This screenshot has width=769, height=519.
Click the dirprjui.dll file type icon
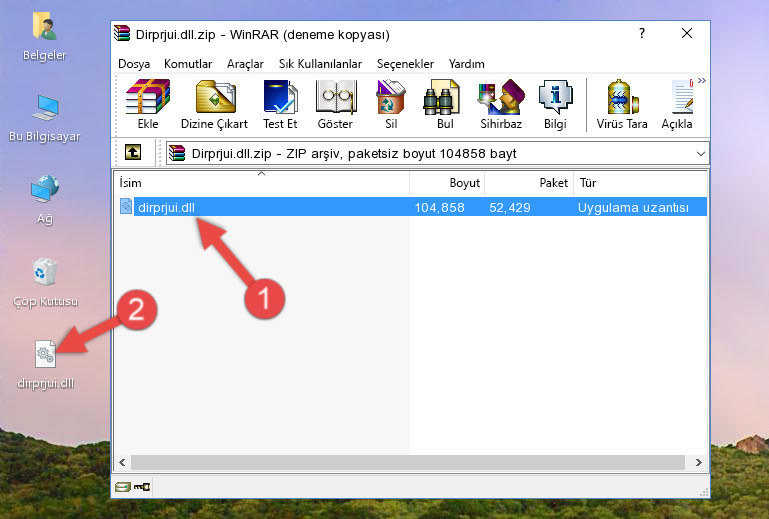tap(126, 207)
